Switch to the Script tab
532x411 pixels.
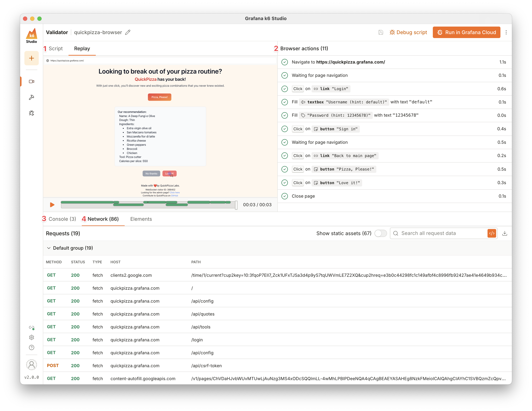[56, 48]
